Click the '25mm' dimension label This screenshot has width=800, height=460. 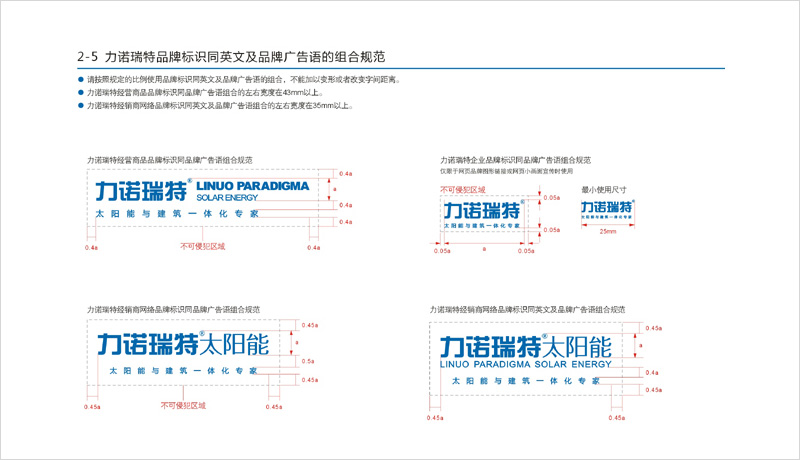pos(608,232)
